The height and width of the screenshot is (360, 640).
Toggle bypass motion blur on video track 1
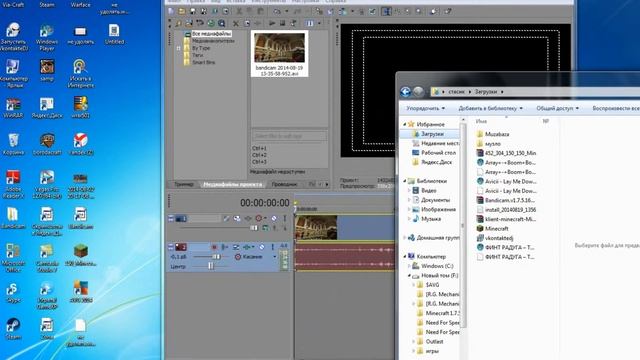[227, 218]
